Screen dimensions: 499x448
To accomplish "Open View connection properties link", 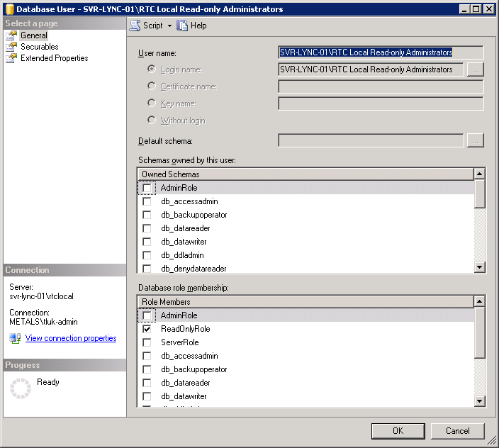I will [71, 338].
